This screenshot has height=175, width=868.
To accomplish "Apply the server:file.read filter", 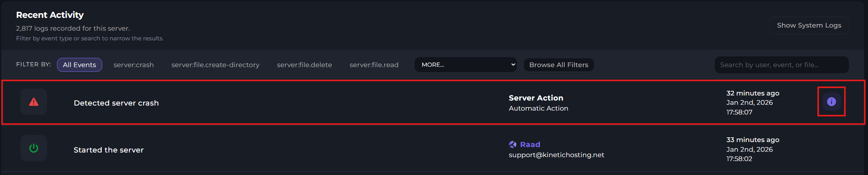I will click(374, 65).
